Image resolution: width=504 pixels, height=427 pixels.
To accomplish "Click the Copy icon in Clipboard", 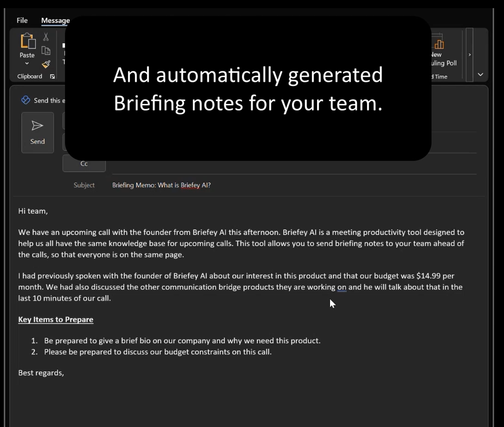I will pyautogui.click(x=46, y=50).
